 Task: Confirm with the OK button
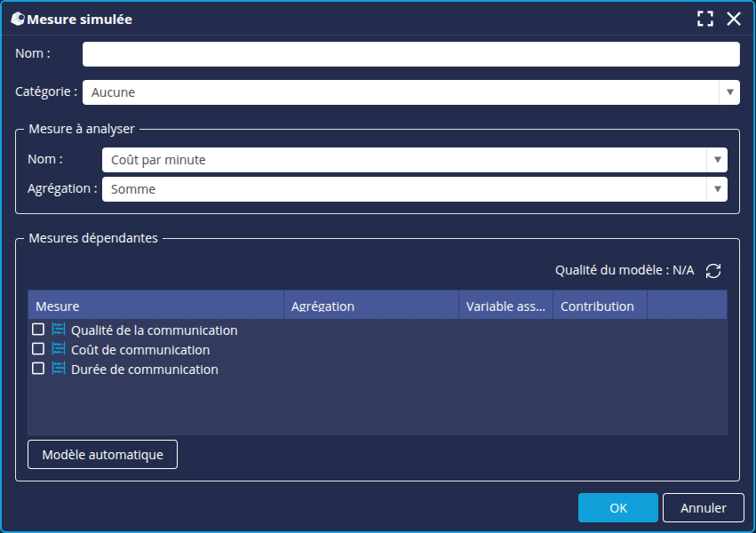[618, 507]
